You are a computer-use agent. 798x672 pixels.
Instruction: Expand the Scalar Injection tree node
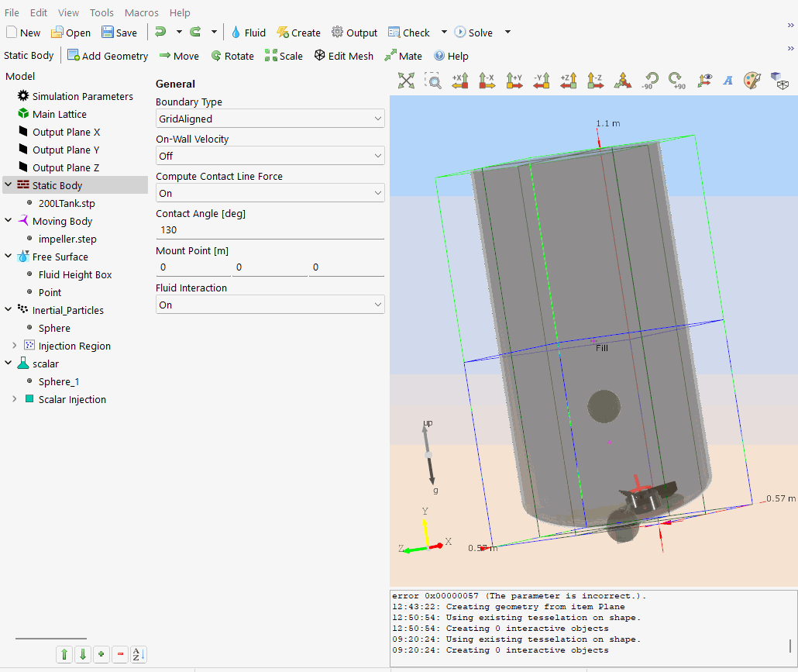pos(14,398)
